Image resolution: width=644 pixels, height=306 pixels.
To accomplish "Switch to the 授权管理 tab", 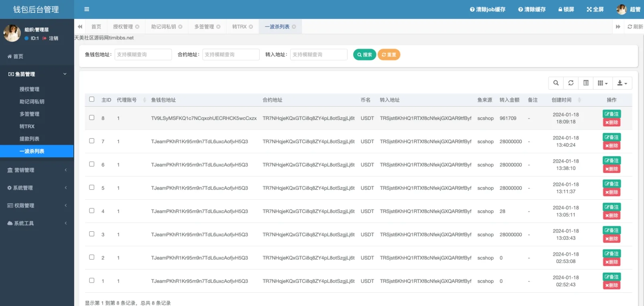I will 123,27.
